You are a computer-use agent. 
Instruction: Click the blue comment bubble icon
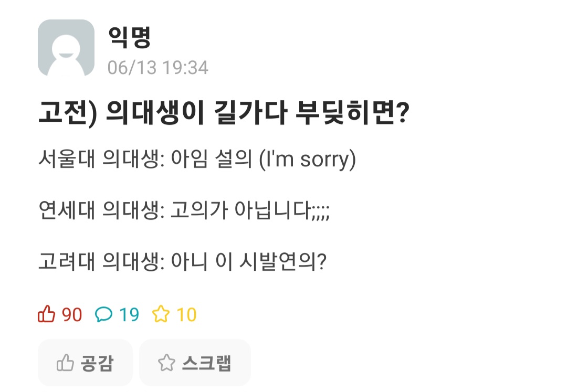click(x=103, y=314)
